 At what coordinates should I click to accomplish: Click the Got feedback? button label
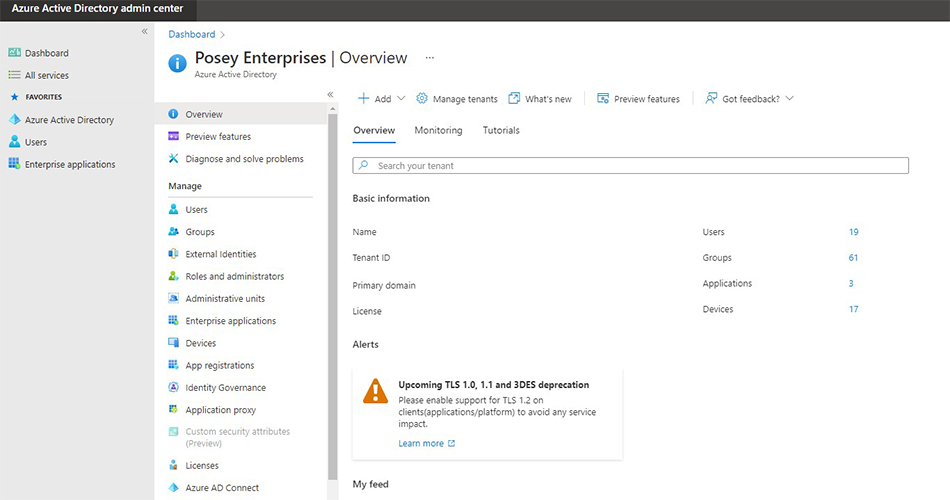pos(751,99)
